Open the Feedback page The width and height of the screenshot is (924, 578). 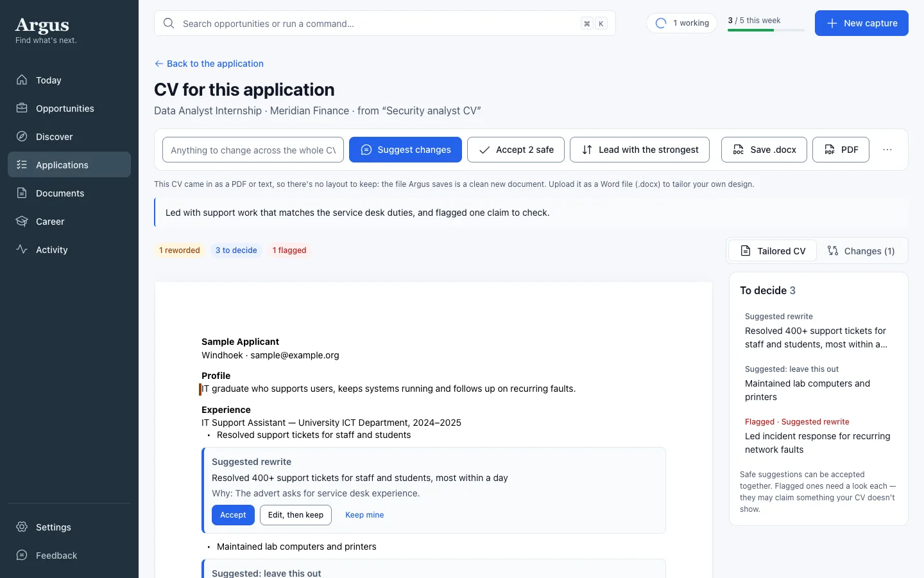pos(69,556)
